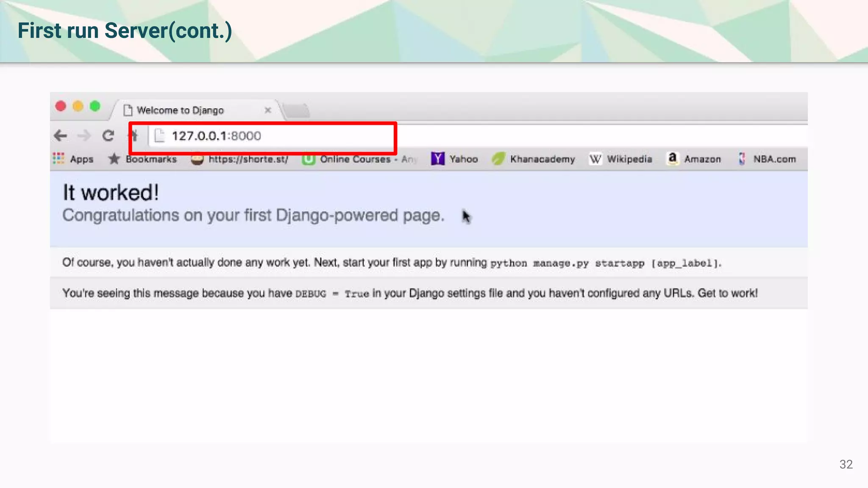The image size is (868, 488).
Task: Open the Bookmarks folder label
Action: coord(151,159)
